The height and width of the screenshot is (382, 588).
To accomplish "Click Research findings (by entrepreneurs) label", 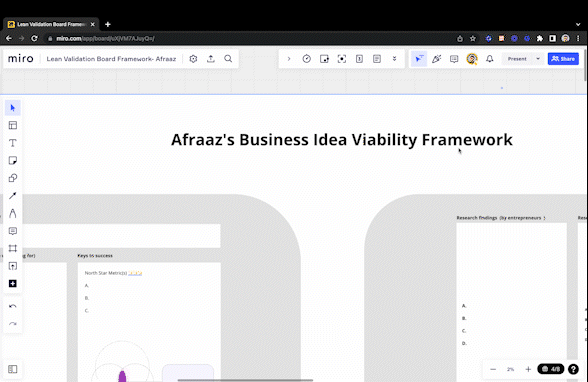I will tap(501, 218).
